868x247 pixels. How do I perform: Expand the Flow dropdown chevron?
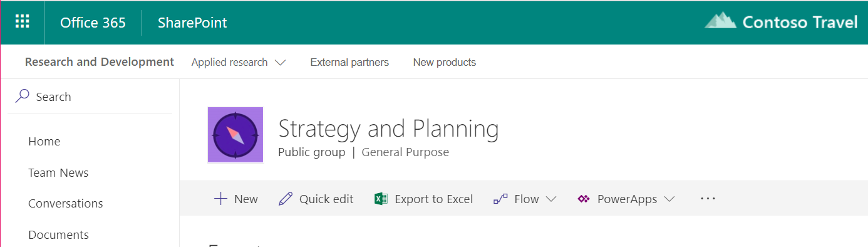550,199
